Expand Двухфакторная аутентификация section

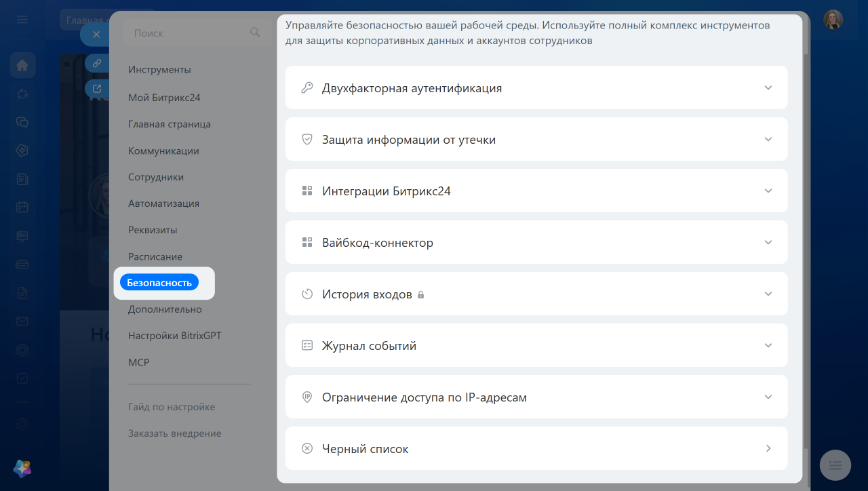[x=536, y=87]
